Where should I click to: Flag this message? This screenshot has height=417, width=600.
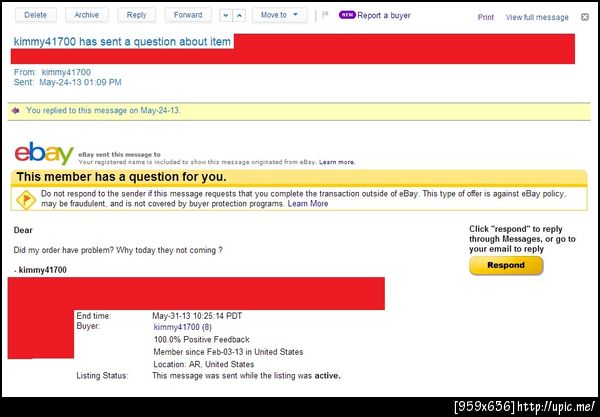point(325,15)
